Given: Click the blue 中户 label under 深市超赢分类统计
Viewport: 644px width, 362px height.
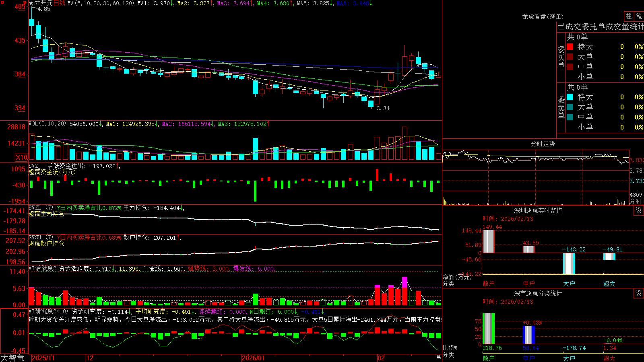Looking at the screenshot, I should click(528, 358).
